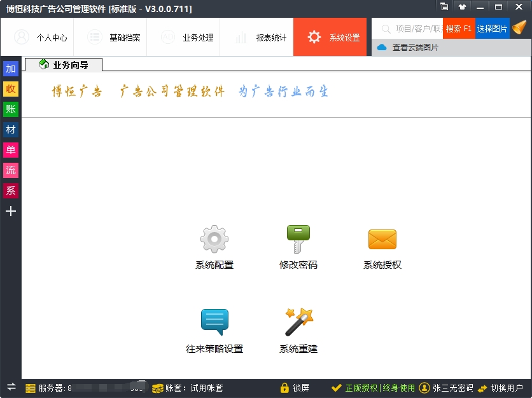Click 查看云端图片 link

416,48
